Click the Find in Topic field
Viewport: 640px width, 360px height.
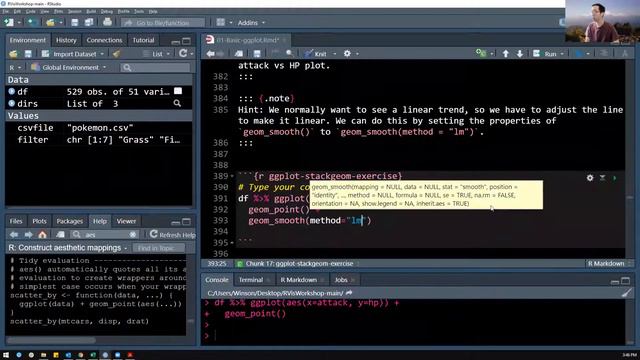pos(158,248)
